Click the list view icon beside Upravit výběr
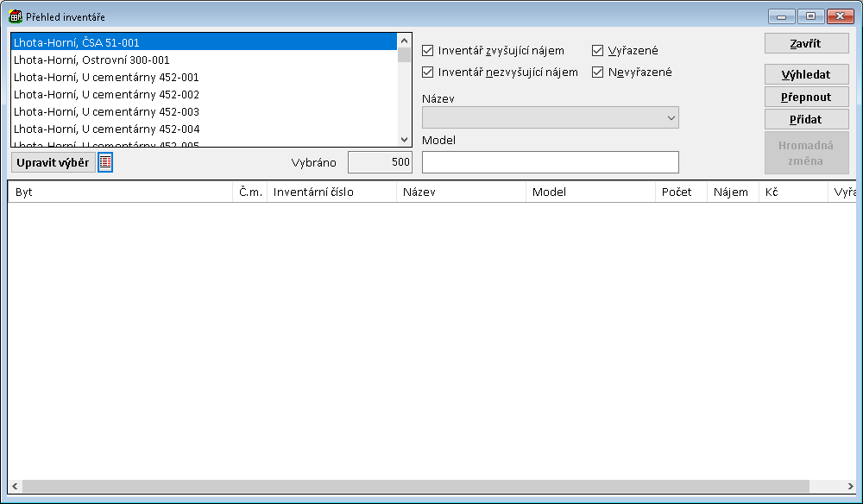 [105, 162]
